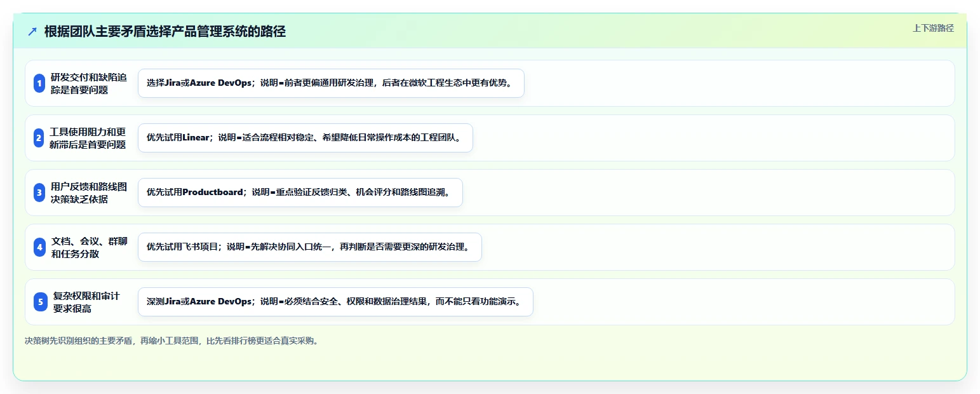Click the number 4 step badge
980x394 pixels.
(40, 247)
